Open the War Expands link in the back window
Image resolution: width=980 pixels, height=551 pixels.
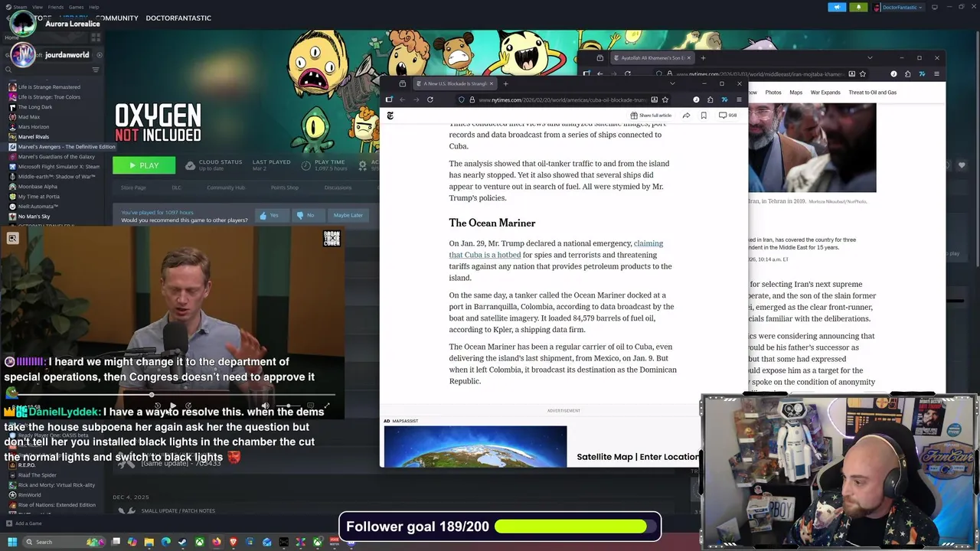825,93
